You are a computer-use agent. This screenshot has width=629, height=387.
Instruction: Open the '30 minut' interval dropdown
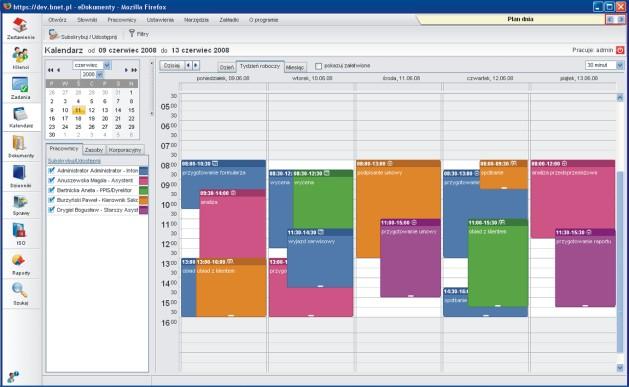620,65
